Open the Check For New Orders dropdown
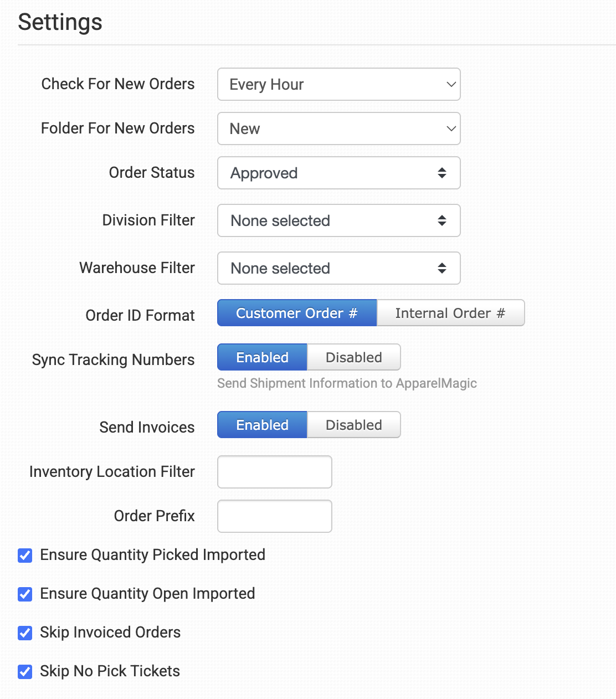616x699 pixels. (338, 84)
